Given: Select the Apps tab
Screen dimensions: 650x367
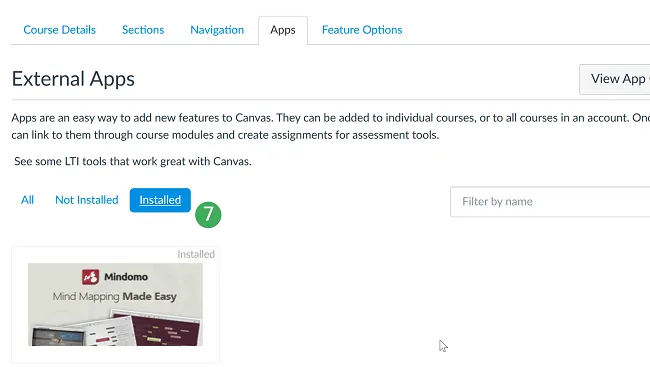Looking at the screenshot, I should 283,30.
